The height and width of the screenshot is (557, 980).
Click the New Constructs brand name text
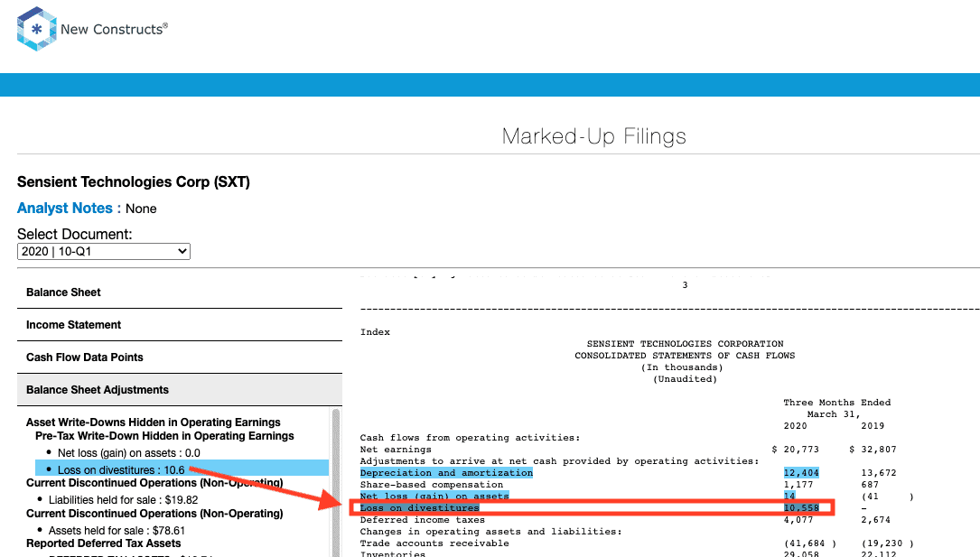(114, 30)
